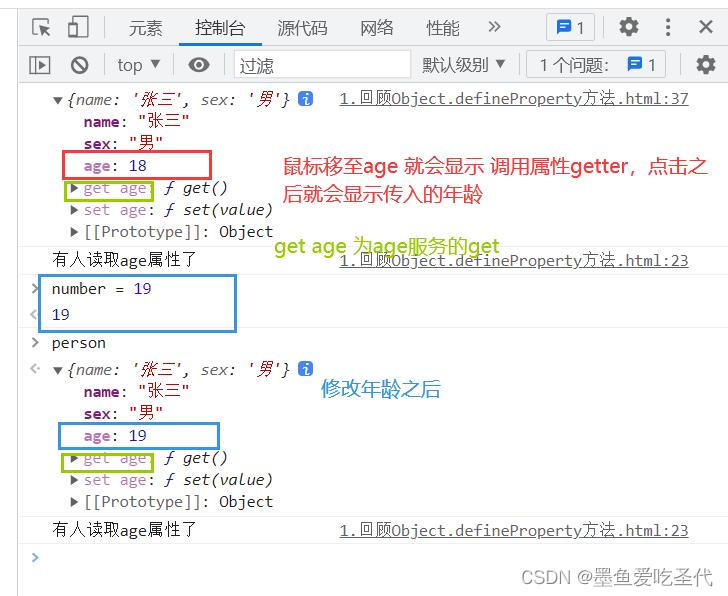
Task: Focus the 过滤 filter field
Action: 322,65
